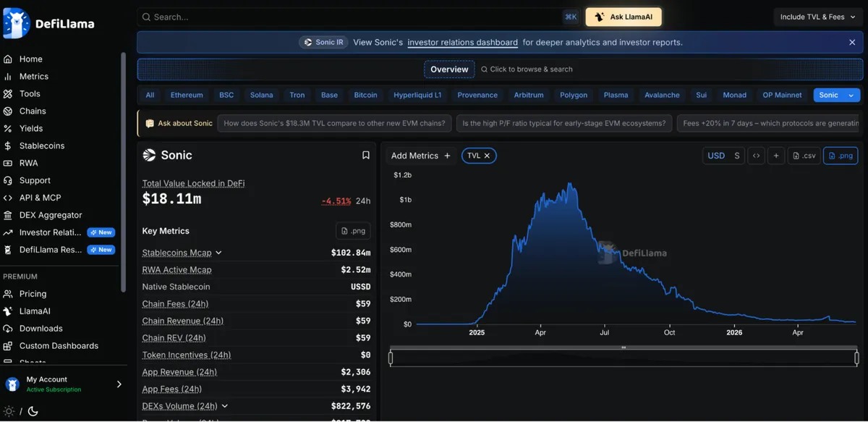Viewport: 868px width, 422px height.
Task: Click the DefiLlama logo
Action: (x=48, y=23)
